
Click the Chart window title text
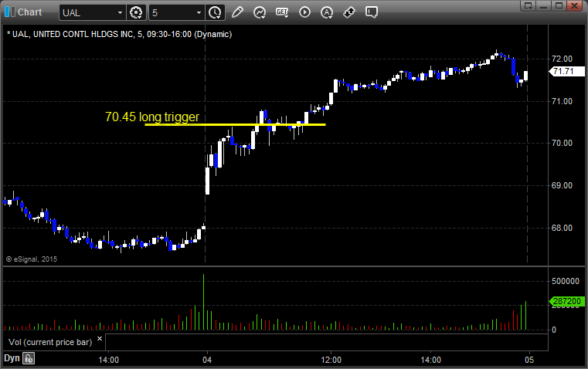30,12
